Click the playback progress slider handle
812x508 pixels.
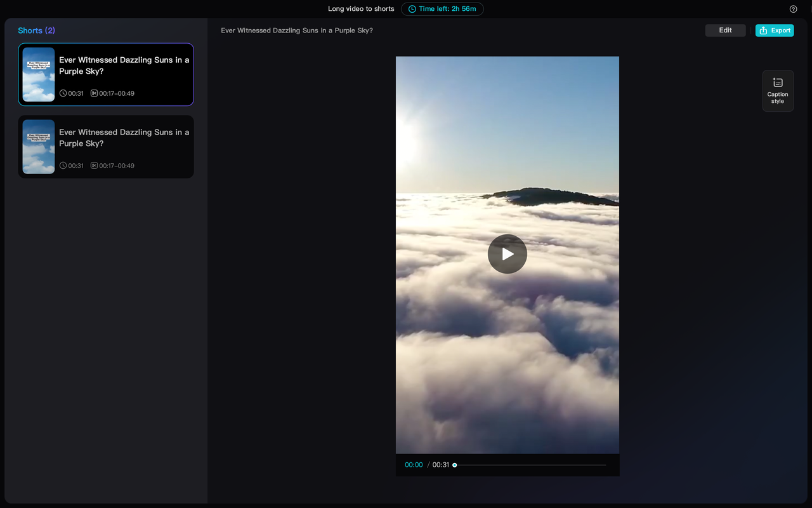tap(454, 465)
